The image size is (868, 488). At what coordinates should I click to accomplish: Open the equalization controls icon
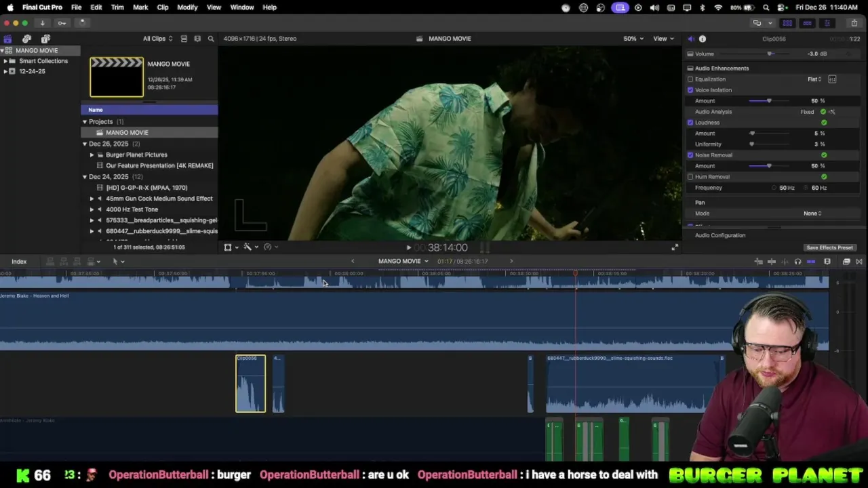pyautogui.click(x=832, y=79)
